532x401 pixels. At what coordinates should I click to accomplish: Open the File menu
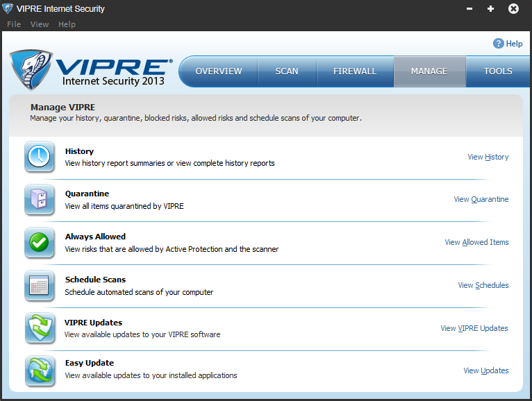pos(14,24)
